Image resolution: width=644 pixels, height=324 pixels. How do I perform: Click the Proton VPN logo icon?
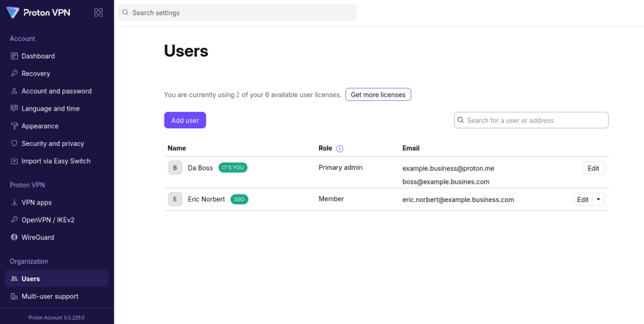click(x=13, y=13)
